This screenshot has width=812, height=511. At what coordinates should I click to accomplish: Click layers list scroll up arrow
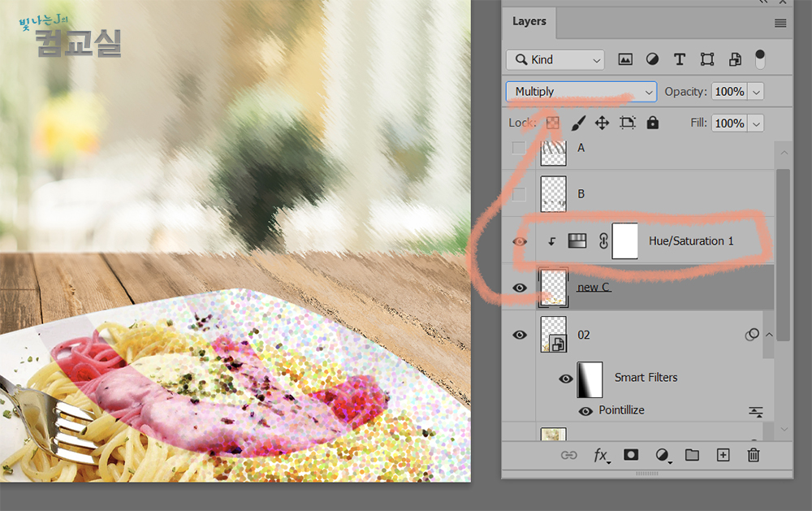784,153
